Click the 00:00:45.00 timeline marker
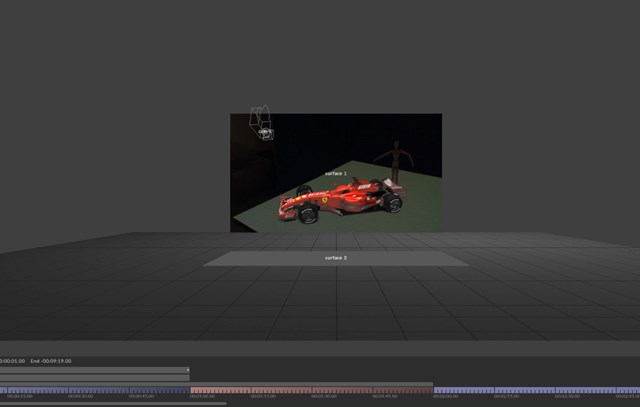 pyautogui.click(x=141, y=396)
